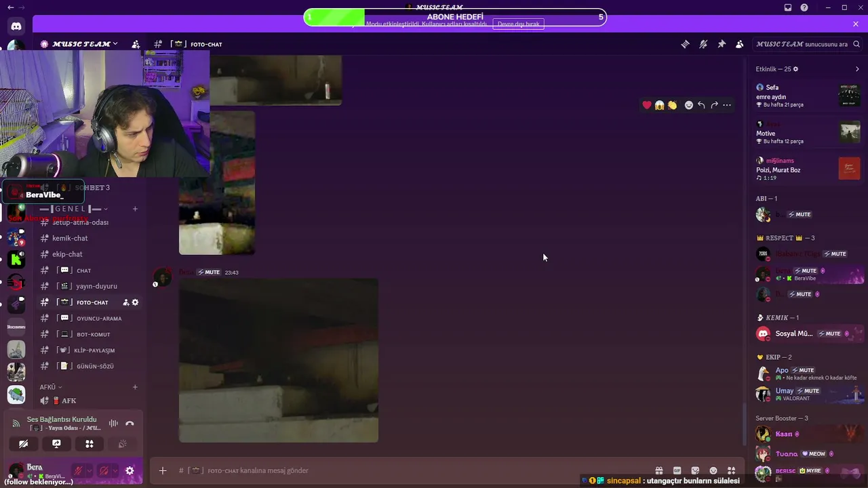The image size is (868, 488).
Task: Open audio output options arrow
Action: coord(114,470)
